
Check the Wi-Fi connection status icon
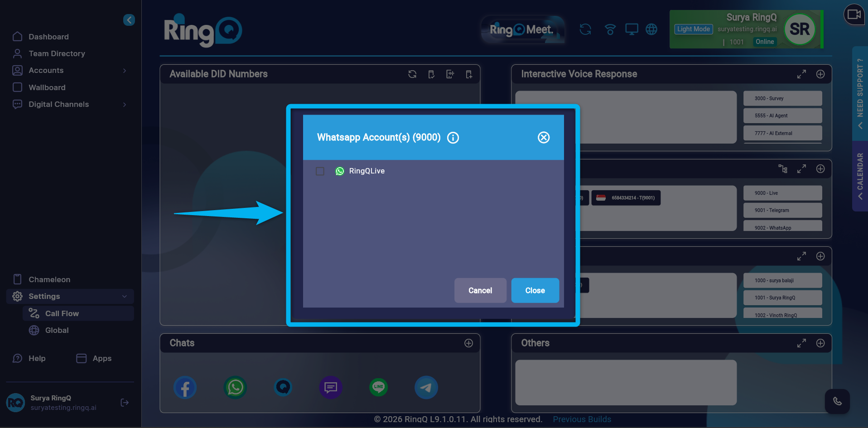[x=610, y=29]
